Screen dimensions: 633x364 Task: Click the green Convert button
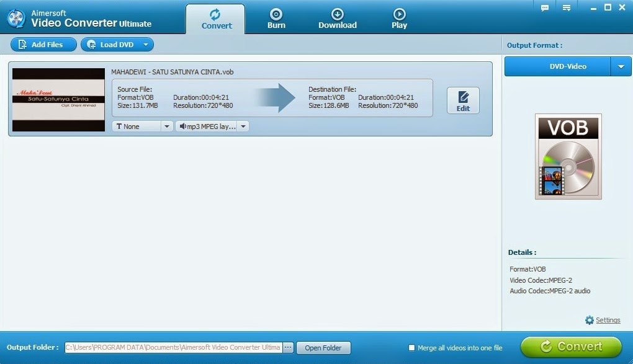571,347
